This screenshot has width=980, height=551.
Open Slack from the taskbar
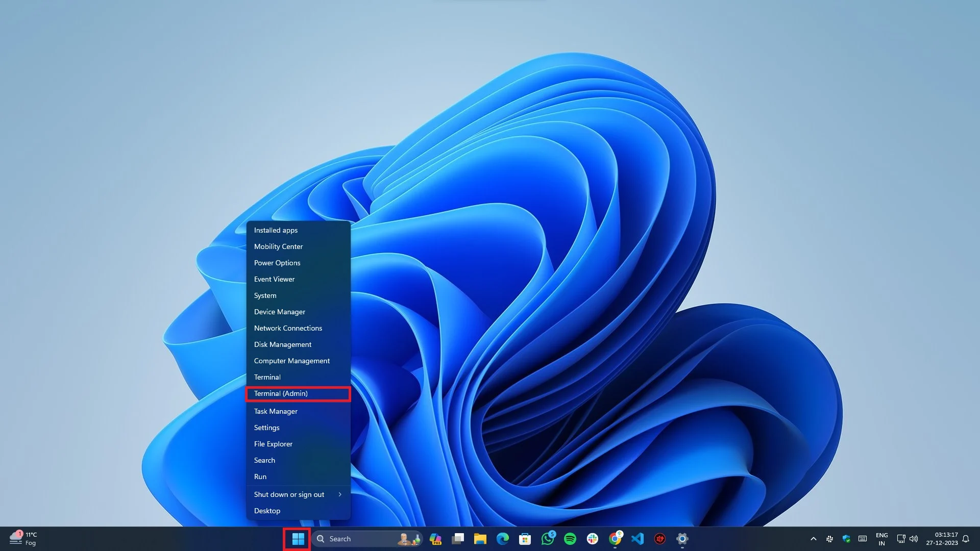pyautogui.click(x=593, y=539)
